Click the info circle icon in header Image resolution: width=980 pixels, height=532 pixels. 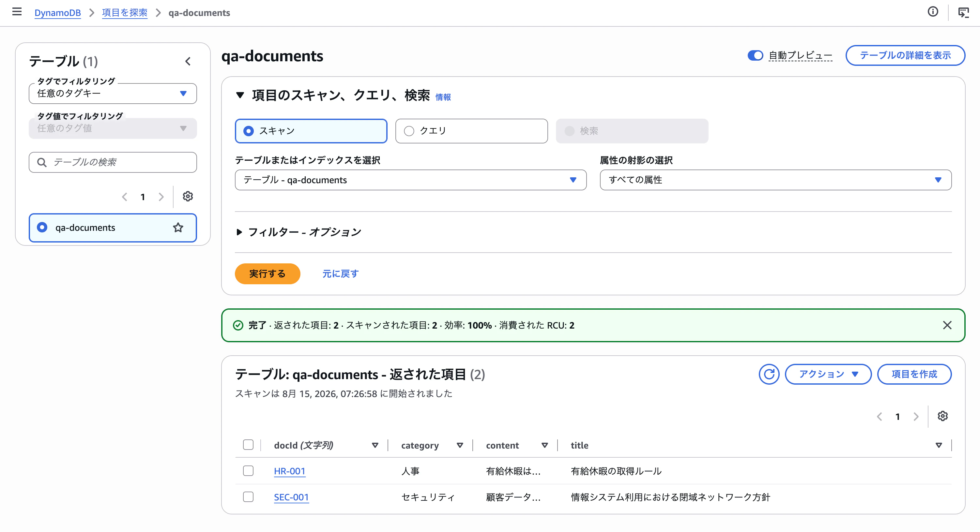[x=932, y=12]
